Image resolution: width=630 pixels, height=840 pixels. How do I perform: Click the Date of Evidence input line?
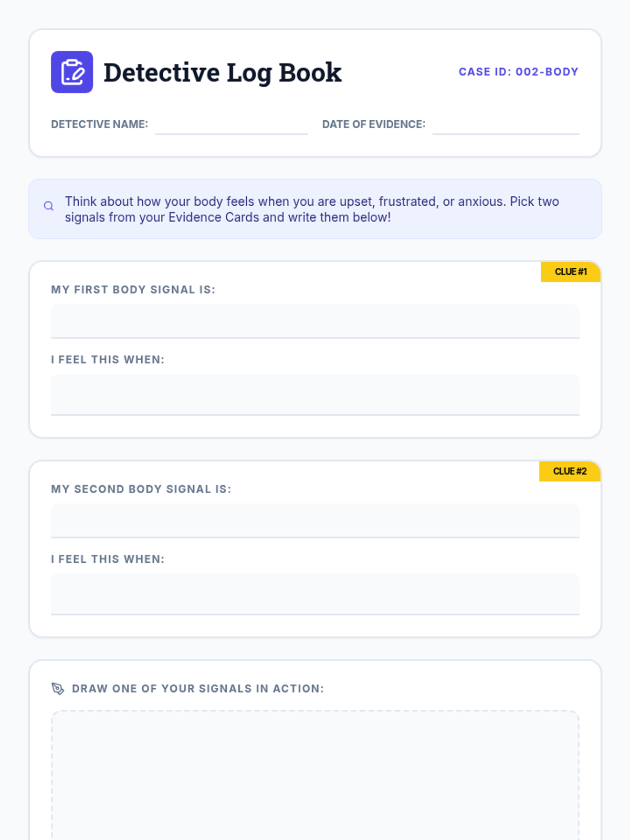point(506,126)
